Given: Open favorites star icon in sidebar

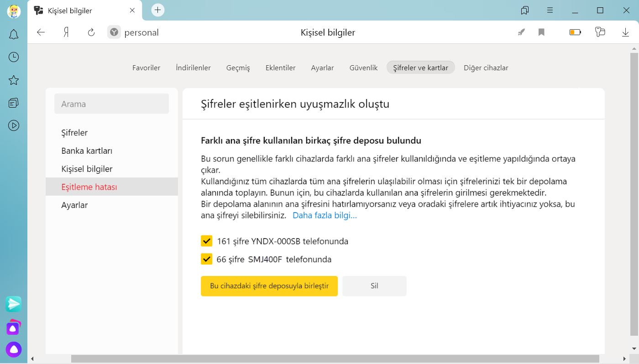Looking at the screenshot, I should coord(14,80).
